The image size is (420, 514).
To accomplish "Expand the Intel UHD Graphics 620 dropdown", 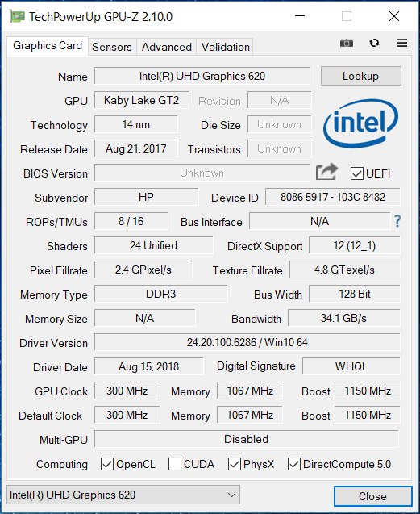I will [123, 495].
